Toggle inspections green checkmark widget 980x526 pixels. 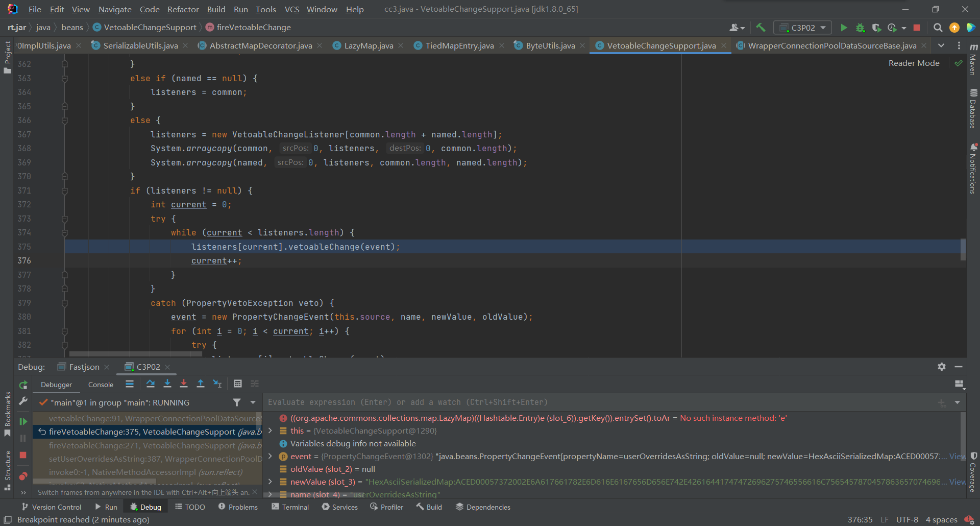click(959, 63)
